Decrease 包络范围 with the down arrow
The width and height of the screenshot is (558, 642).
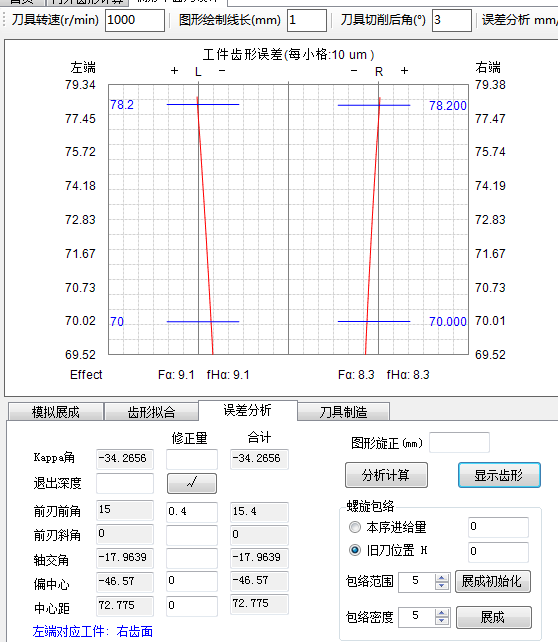pos(441,585)
